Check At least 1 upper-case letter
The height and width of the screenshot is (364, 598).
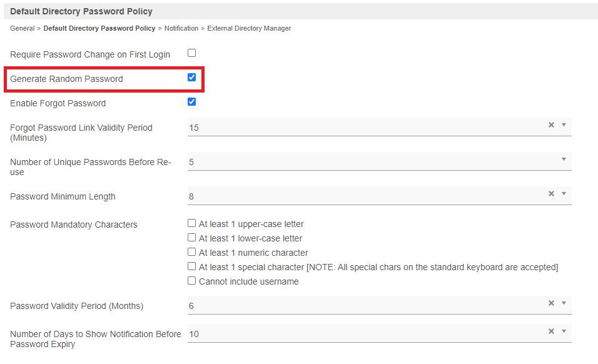click(x=192, y=223)
